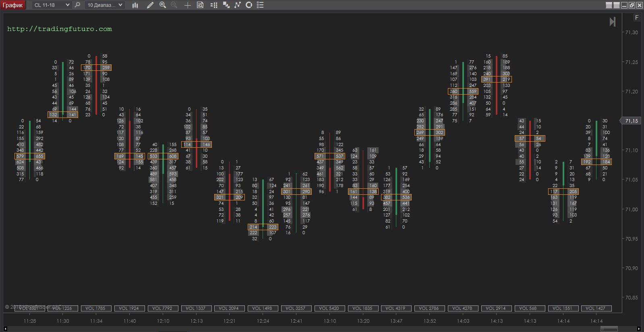The height and width of the screenshot is (332, 644).
Task: Click the right arrow of horizontal scrollbar
Action: pos(639,329)
